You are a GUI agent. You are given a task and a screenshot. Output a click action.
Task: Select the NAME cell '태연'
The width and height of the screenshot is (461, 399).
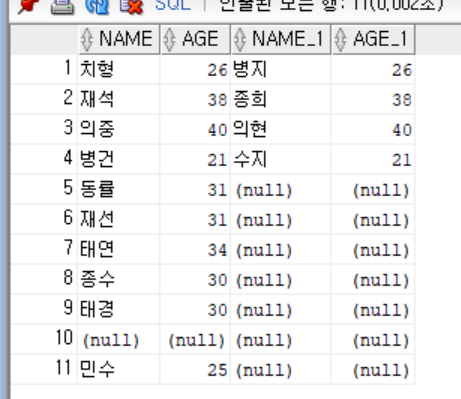119,249
